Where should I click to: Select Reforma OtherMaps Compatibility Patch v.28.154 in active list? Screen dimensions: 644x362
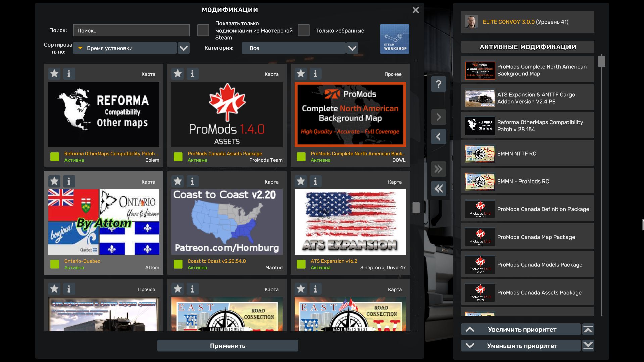(528, 126)
